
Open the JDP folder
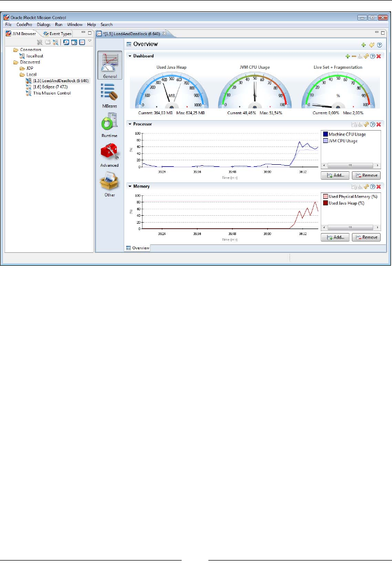point(26,68)
